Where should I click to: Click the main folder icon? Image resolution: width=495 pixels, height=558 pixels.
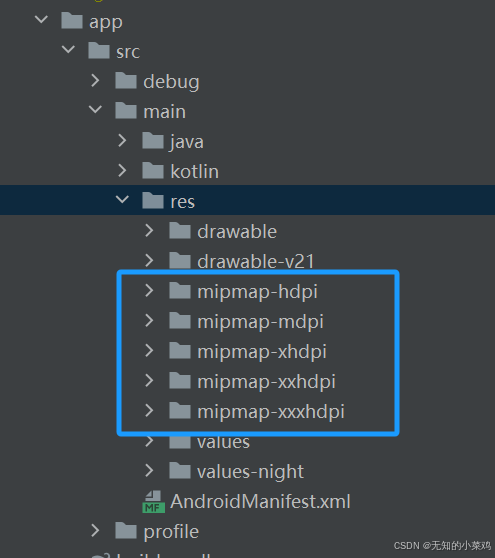pos(126,110)
